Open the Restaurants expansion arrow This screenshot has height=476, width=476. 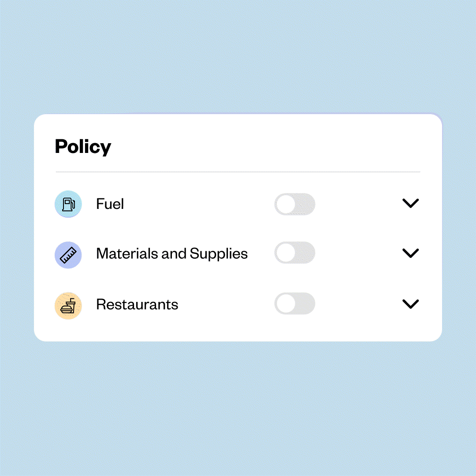[410, 304]
